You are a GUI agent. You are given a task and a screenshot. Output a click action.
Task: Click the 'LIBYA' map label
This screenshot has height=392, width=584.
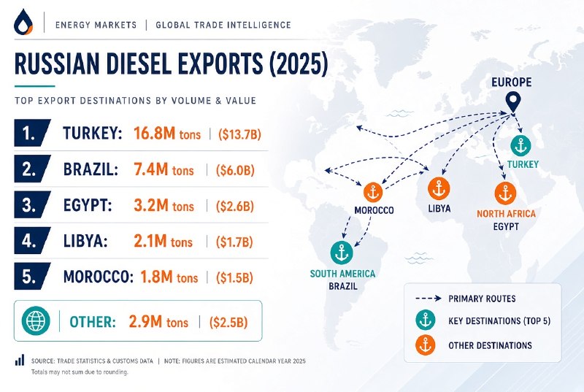click(x=439, y=208)
